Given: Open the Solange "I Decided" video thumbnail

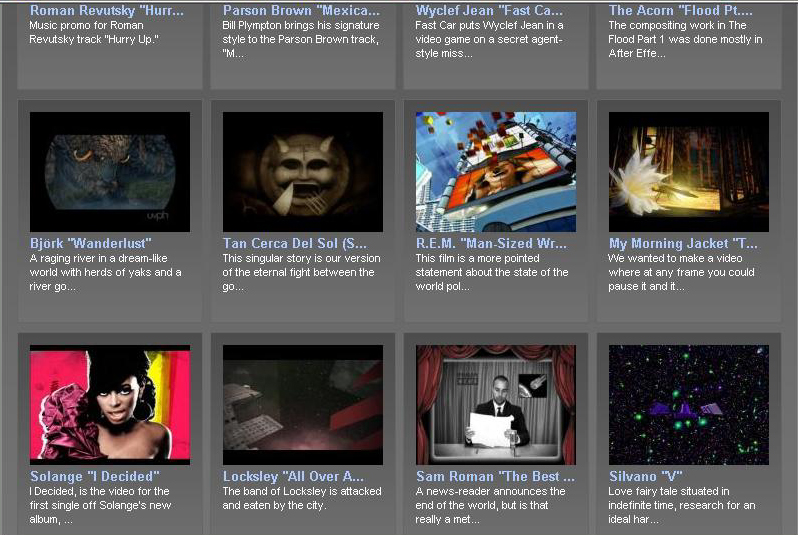Looking at the screenshot, I should [110, 405].
